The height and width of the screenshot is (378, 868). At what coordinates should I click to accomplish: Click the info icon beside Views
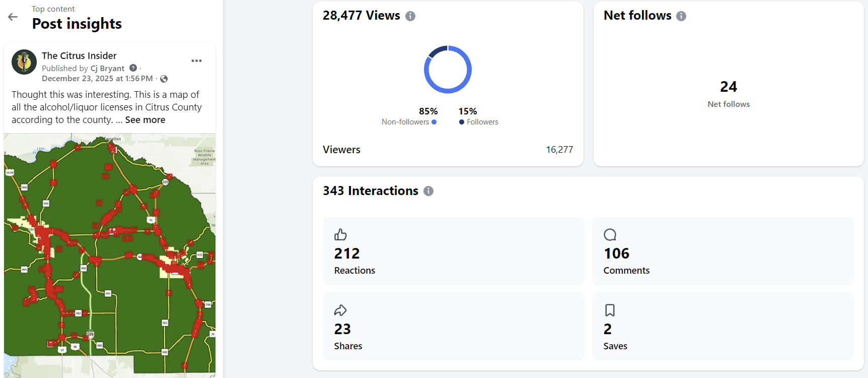pyautogui.click(x=410, y=16)
